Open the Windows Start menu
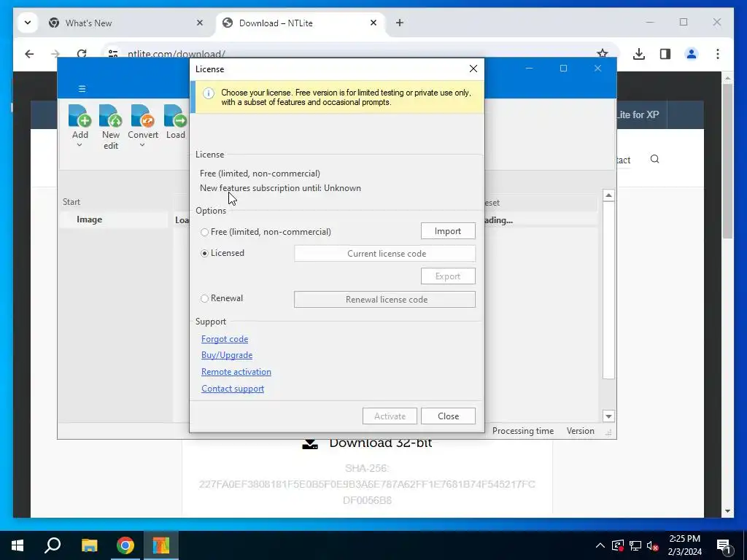 (18, 545)
